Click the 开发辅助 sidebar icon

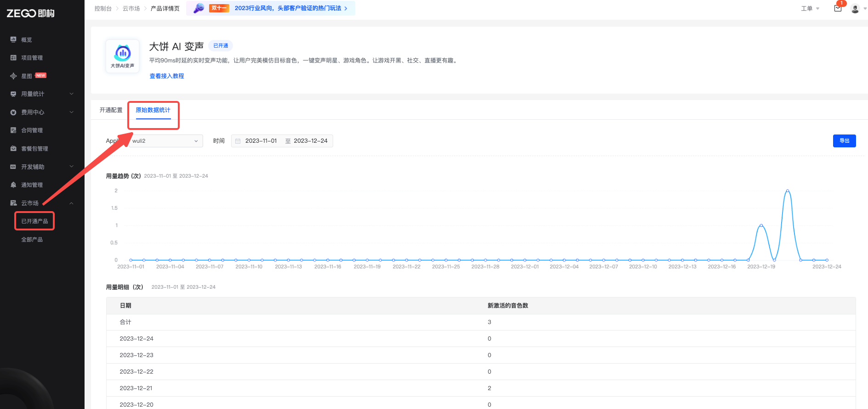(13, 167)
